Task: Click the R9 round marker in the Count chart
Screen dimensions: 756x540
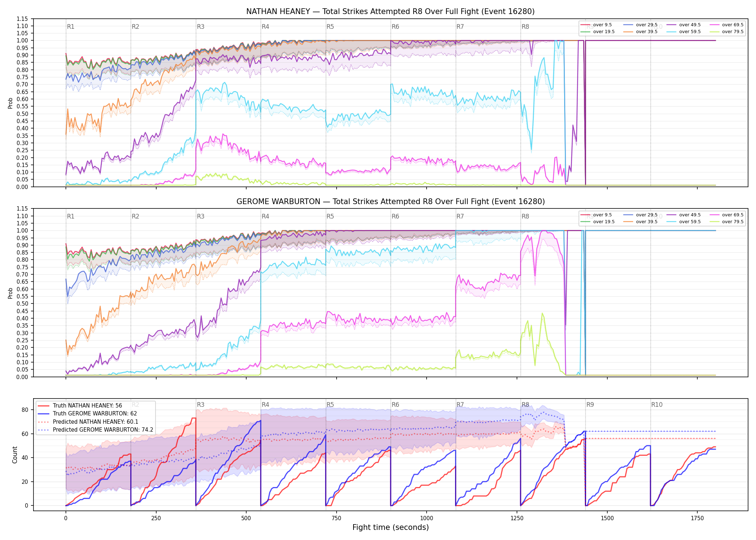Action: point(590,405)
